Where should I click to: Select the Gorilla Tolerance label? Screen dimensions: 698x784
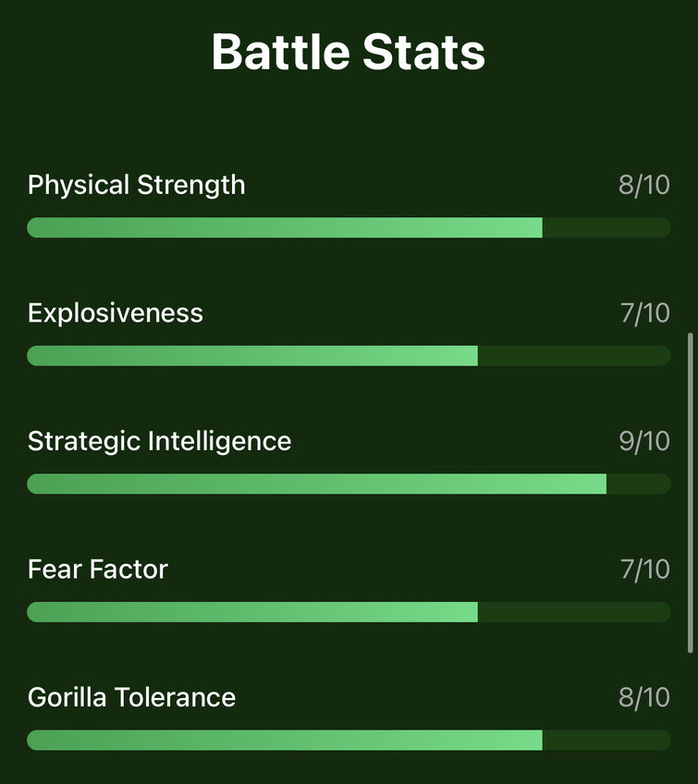(131, 697)
